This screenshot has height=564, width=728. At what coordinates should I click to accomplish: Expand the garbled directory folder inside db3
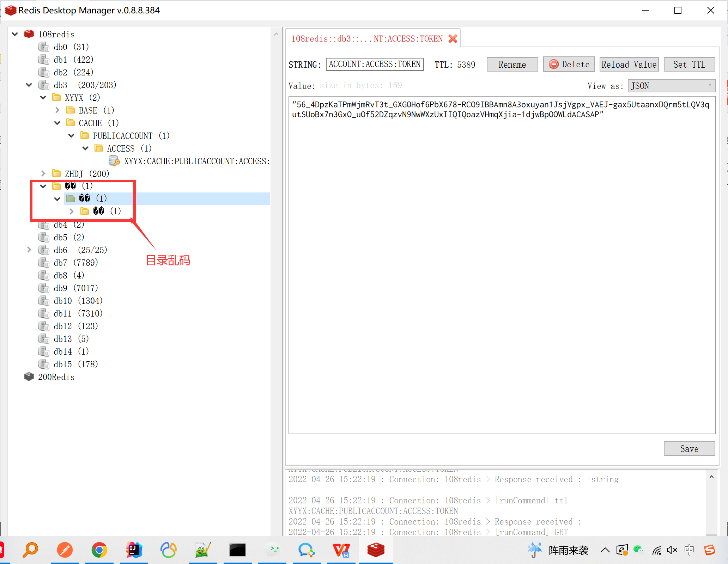click(71, 211)
